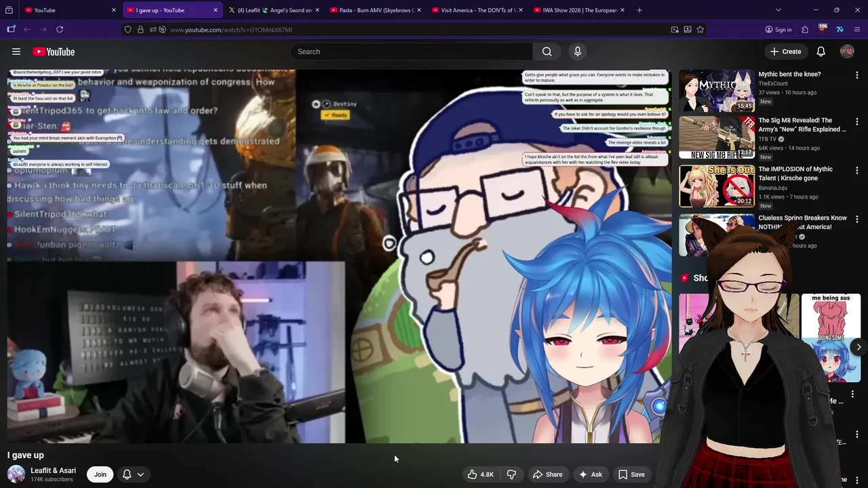Click the YouTube search input field
The height and width of the screenshot is (488, 868).
pyautogui.click(x=412, y=52)
